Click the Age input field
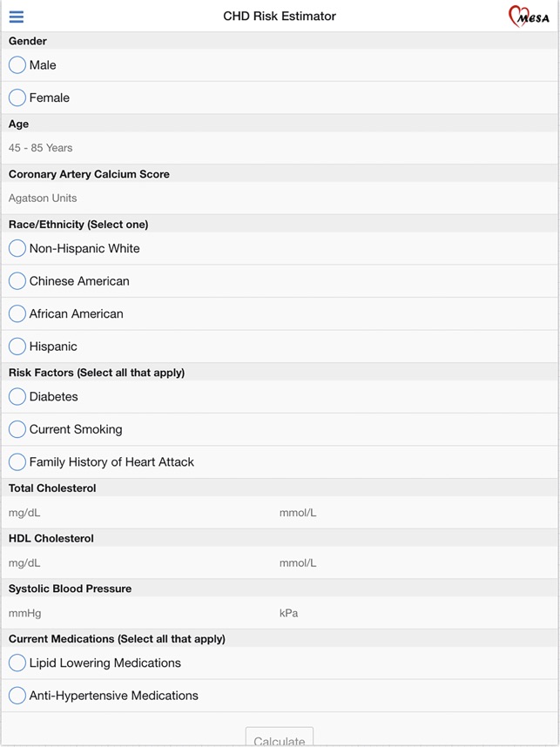Screen dimensions: 560x747 pyautogui.click(x=131, y=147)
